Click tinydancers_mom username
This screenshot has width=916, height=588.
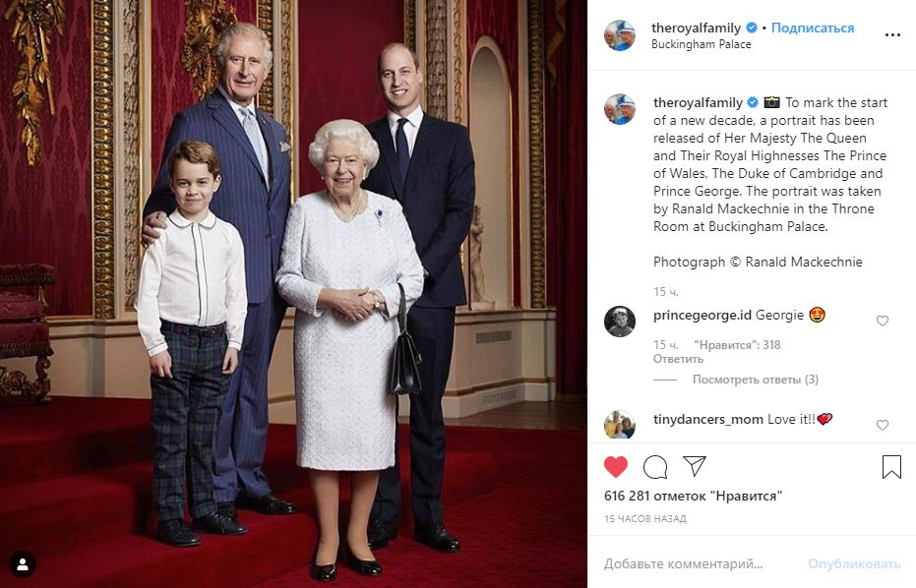pos(708,419)
